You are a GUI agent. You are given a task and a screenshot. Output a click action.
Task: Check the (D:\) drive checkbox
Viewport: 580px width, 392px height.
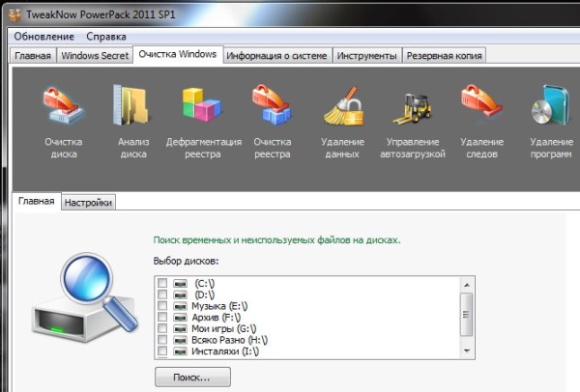(x=162, y=294)
